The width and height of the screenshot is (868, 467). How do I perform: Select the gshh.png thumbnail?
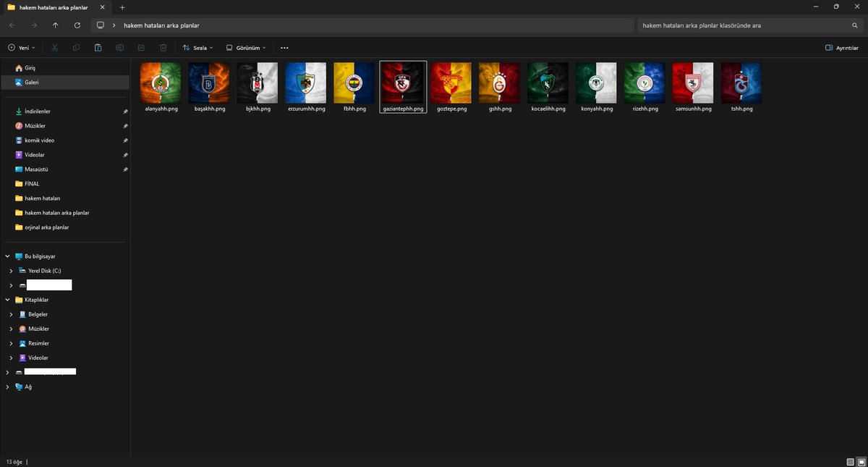500,83
